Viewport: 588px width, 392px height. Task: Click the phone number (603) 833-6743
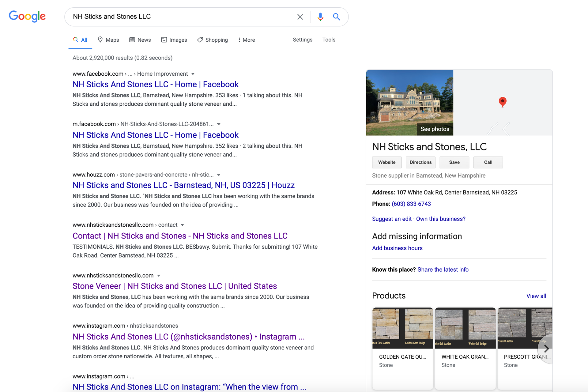tap(411, 204)
